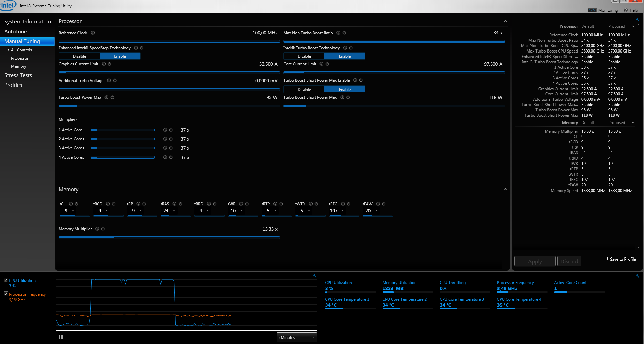Pause the monitoring graph
This screenshot has height=344, width=644.
[x=61, y=337]
